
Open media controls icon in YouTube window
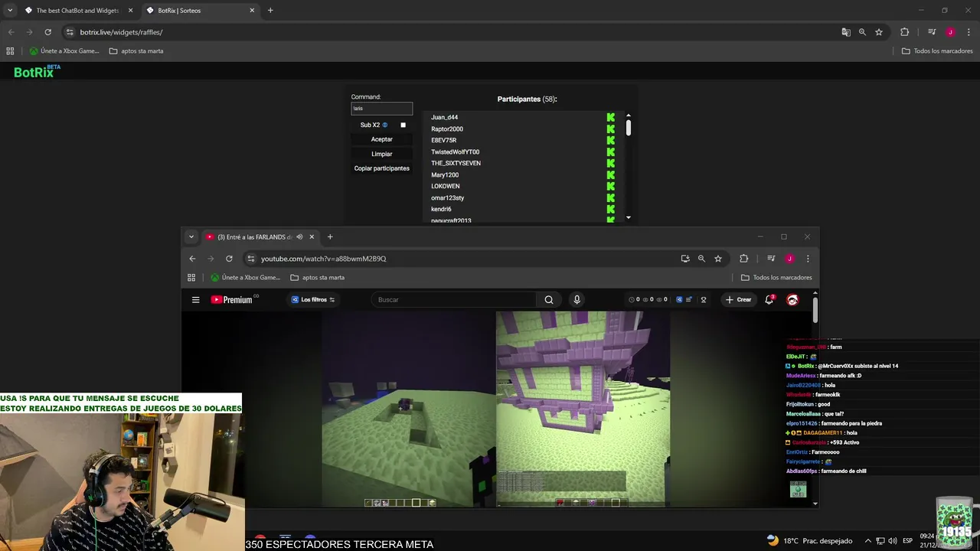[771, 259]
